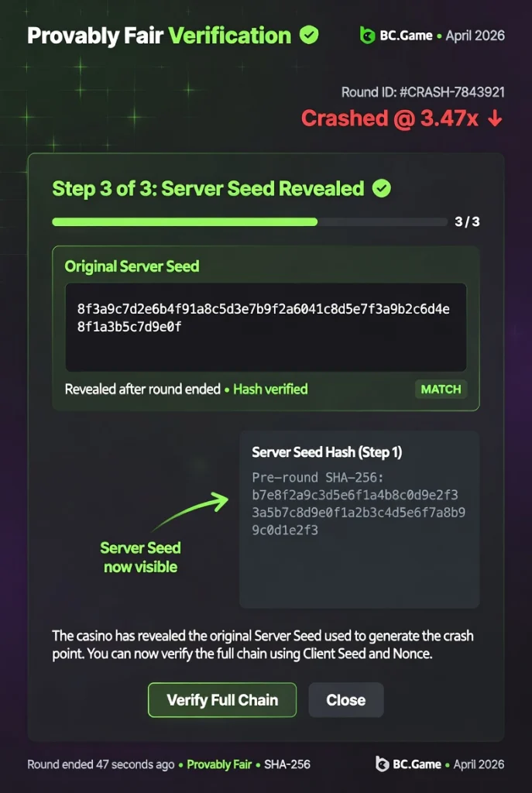Select the checkmark next to Step 3 heading
This screenshot has width=532, height=793.
click(380, 188)
